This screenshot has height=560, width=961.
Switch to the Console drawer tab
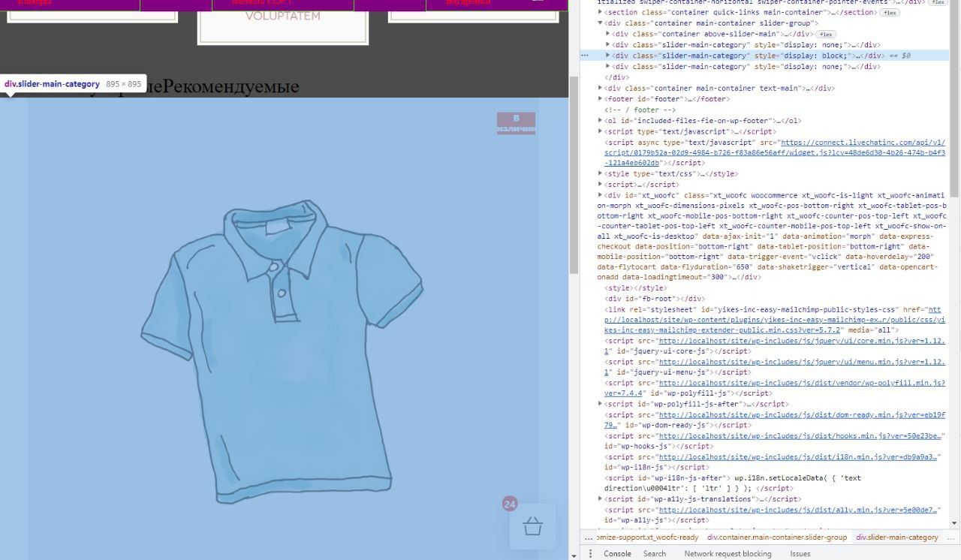click(618, 553)
